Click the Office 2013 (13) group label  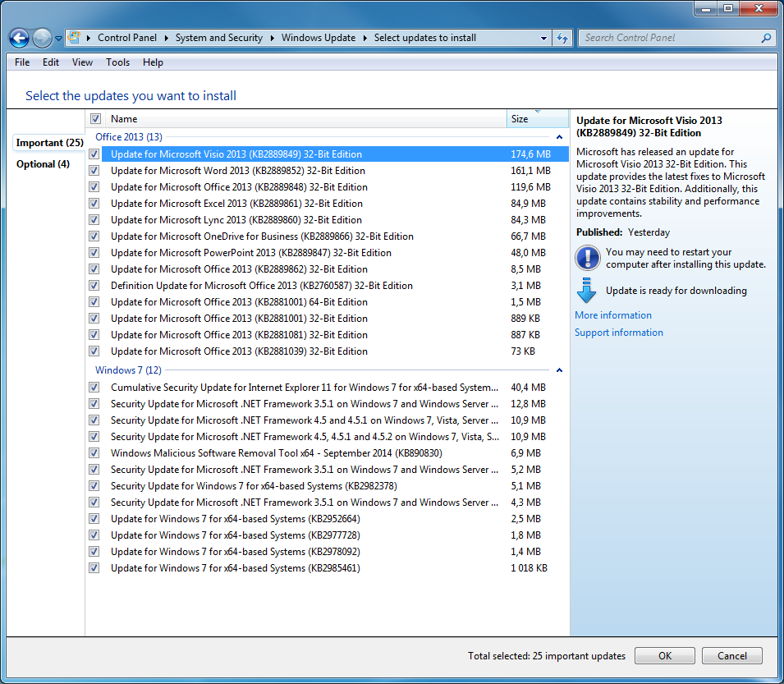click(x=129, y=137)
